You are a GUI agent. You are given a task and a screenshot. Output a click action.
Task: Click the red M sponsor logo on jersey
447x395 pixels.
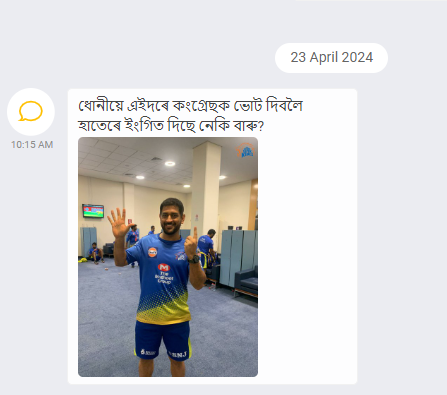164,267
